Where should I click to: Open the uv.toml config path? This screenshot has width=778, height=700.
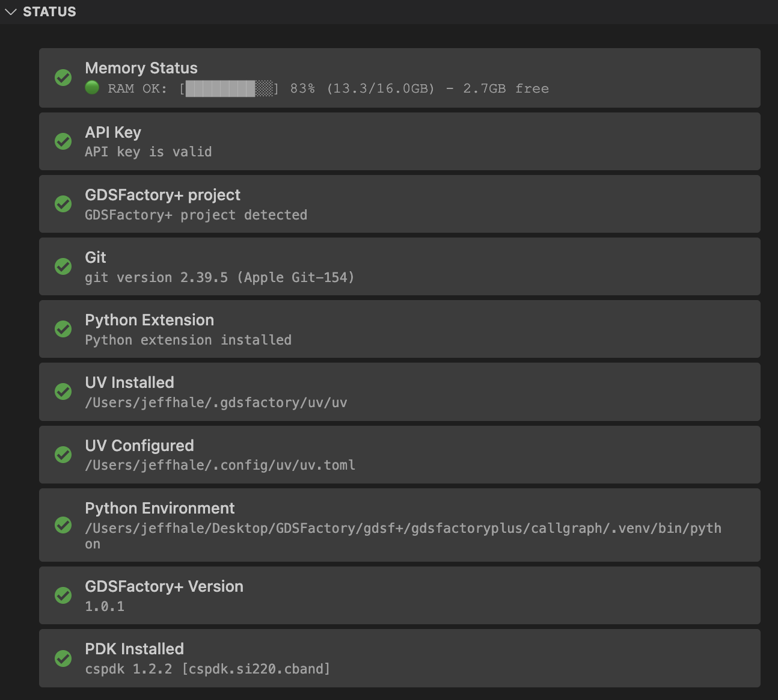pyautogui.click(x=220, y=465)
